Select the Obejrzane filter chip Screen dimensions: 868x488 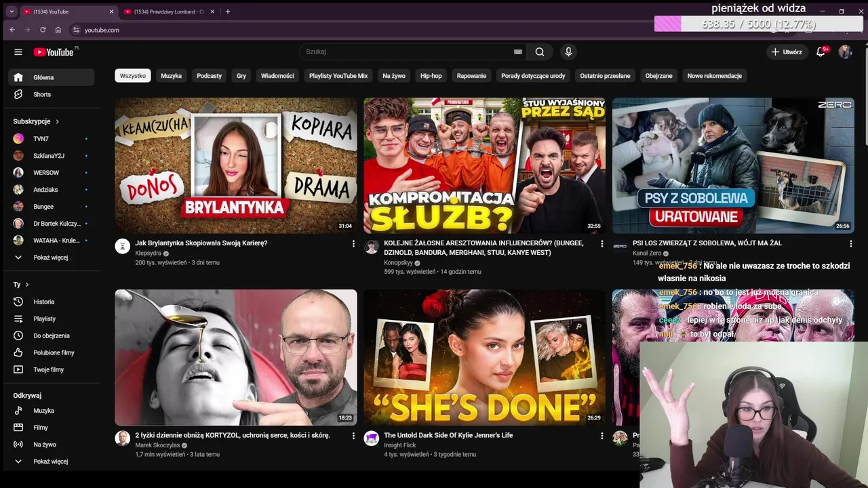pos(658,76)
